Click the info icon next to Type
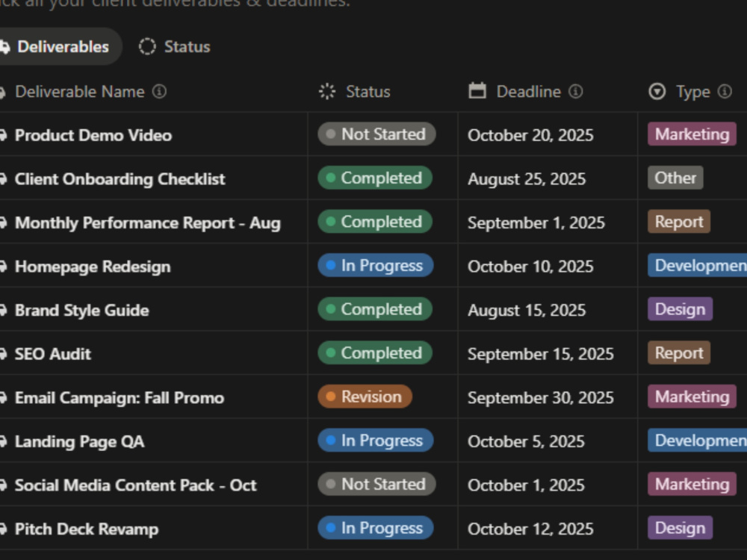The height and width of the screenshot is (560, 747). tap(725, 91)
